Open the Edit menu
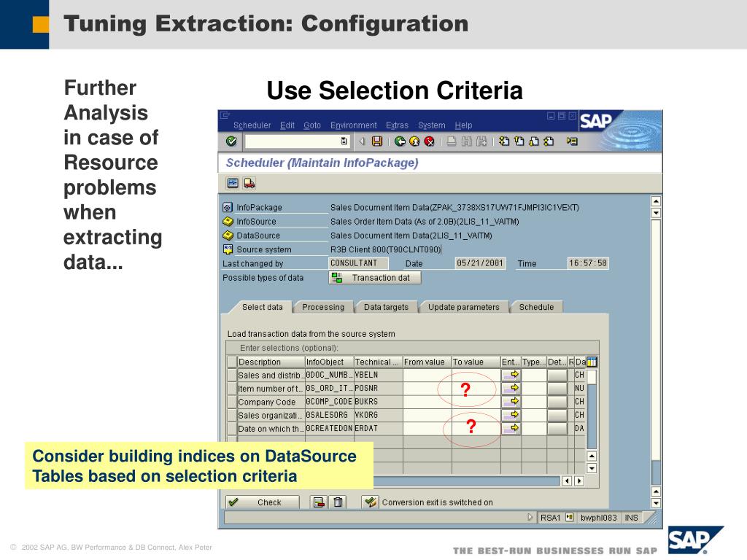Screen dimensions: 747x560 [x=287, y=125]
